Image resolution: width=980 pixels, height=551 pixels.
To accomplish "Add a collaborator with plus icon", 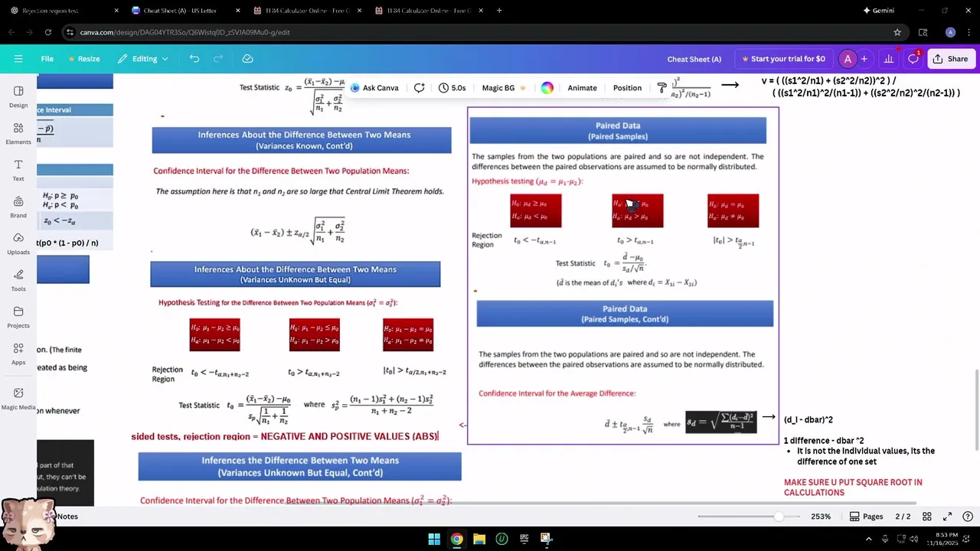I will tap(864, 59).
